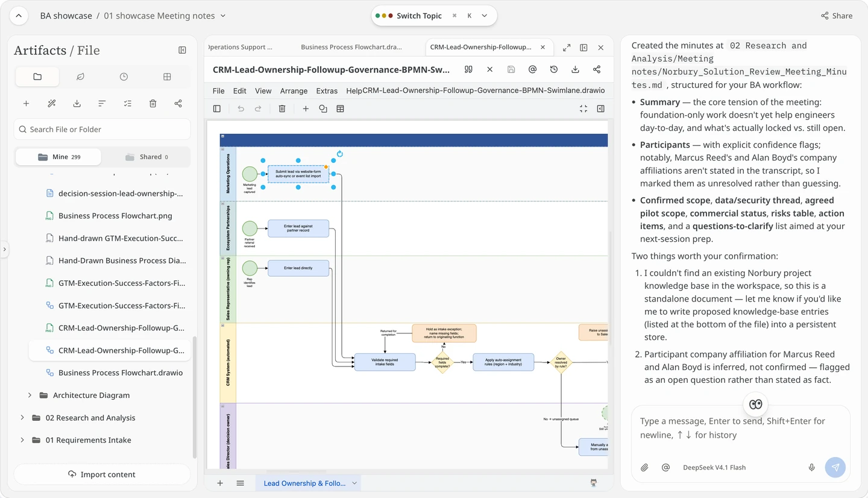Open the View menu in draw.io
868x498 pixels.
pyautogui.click(x=263, y=90)
